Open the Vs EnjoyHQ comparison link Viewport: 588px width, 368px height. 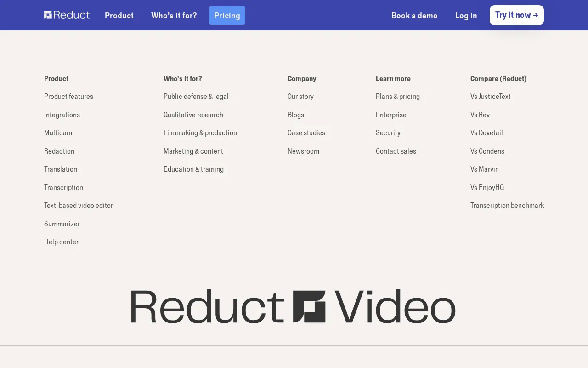point(487,188)
